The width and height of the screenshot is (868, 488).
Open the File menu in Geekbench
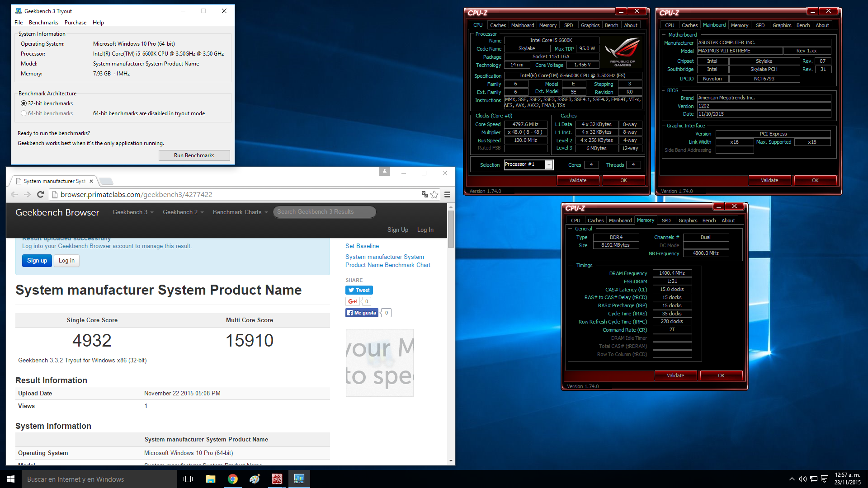pyautogui.click(x=19, y=23)
